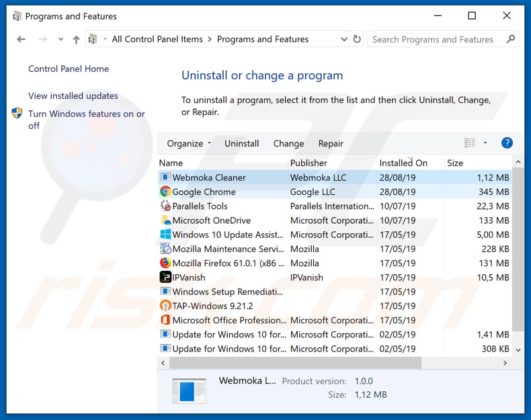This screenshot has width=531, height=420.
Task: Click the forward navigation arrow
Action: (42, 39)
